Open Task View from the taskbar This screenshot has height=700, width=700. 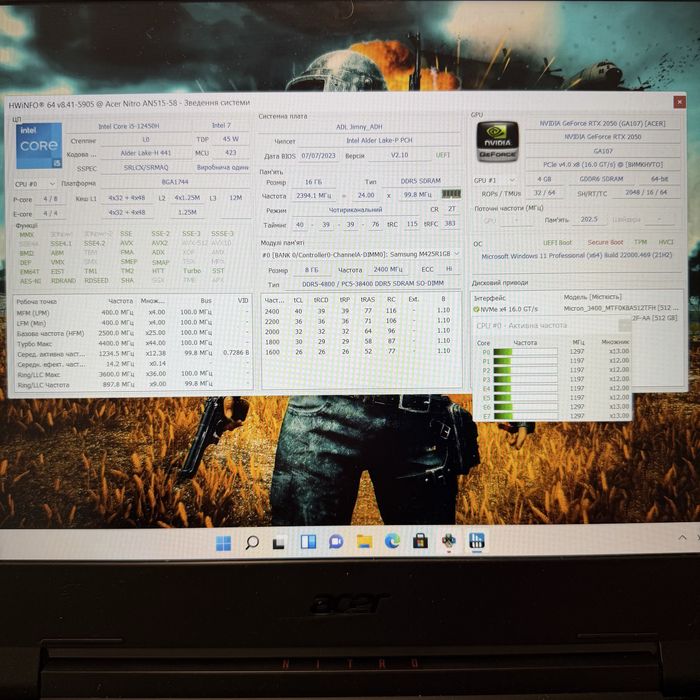[x=280, y=543]
